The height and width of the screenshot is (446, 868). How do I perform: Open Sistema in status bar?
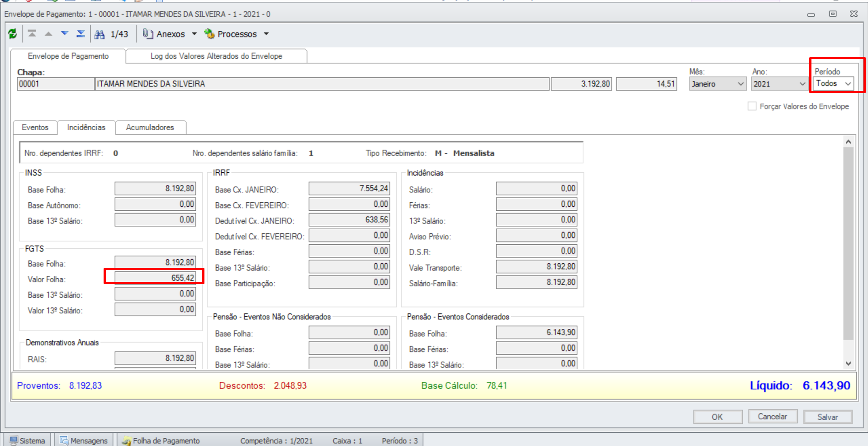tap(28, 441)
